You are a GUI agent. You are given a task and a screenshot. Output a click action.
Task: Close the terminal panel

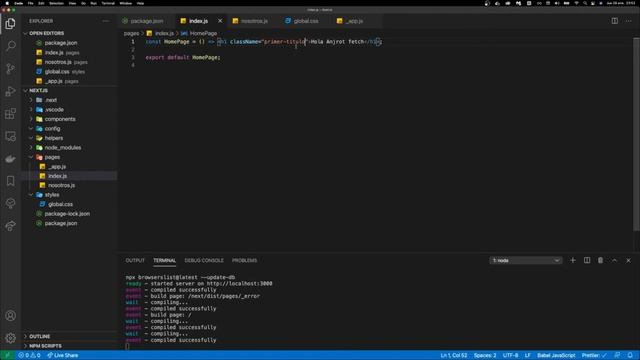(x=629, y=260)
